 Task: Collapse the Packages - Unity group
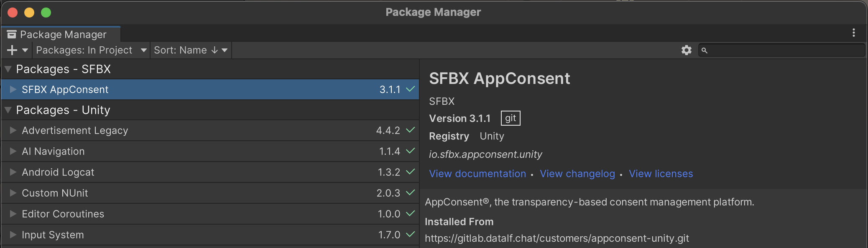point(8,110)
